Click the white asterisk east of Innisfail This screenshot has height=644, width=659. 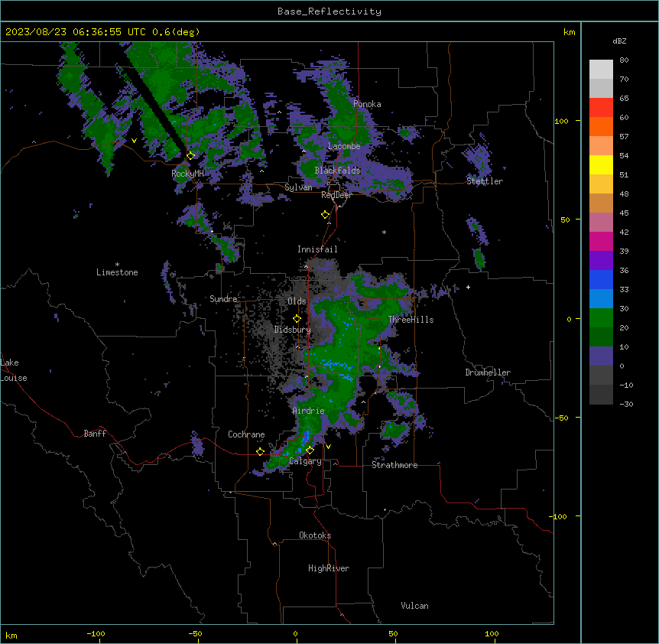pos(384,232)
